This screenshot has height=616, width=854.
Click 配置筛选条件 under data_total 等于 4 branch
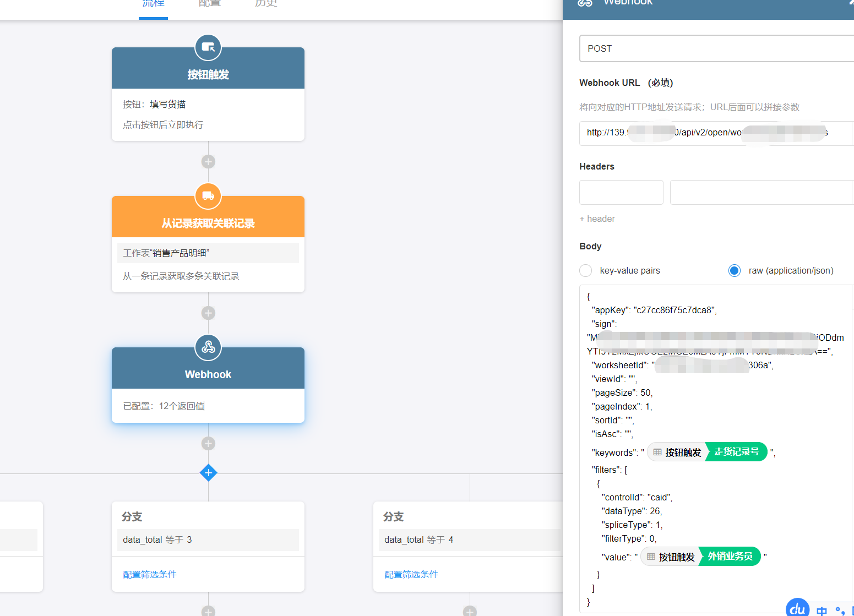coord(411,575)
